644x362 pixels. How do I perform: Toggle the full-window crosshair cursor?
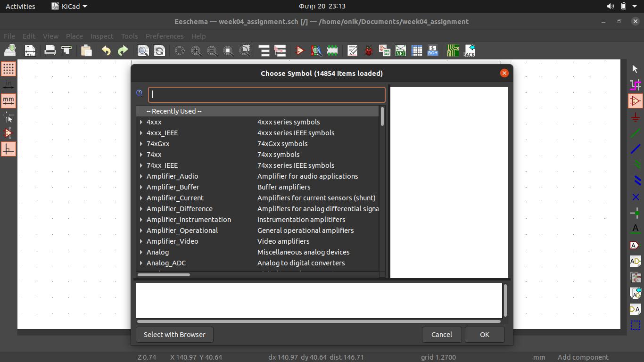click(x=8, y=117)
